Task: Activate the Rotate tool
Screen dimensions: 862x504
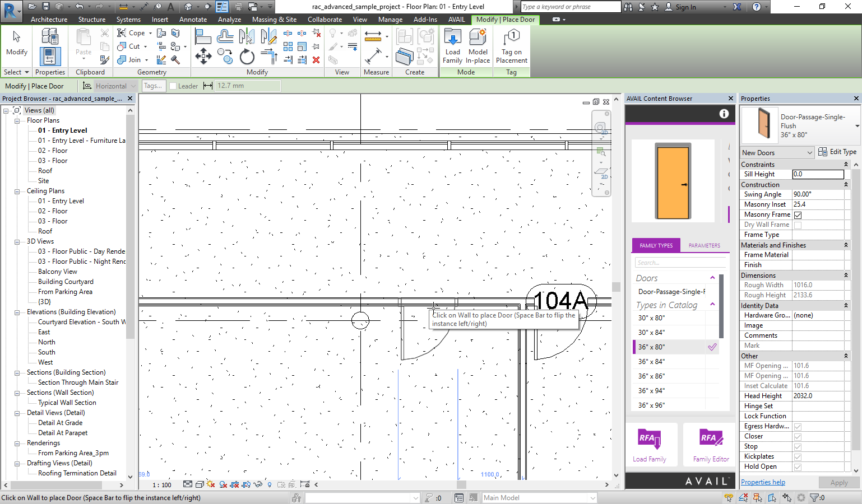Action: [x=245, y=56]
